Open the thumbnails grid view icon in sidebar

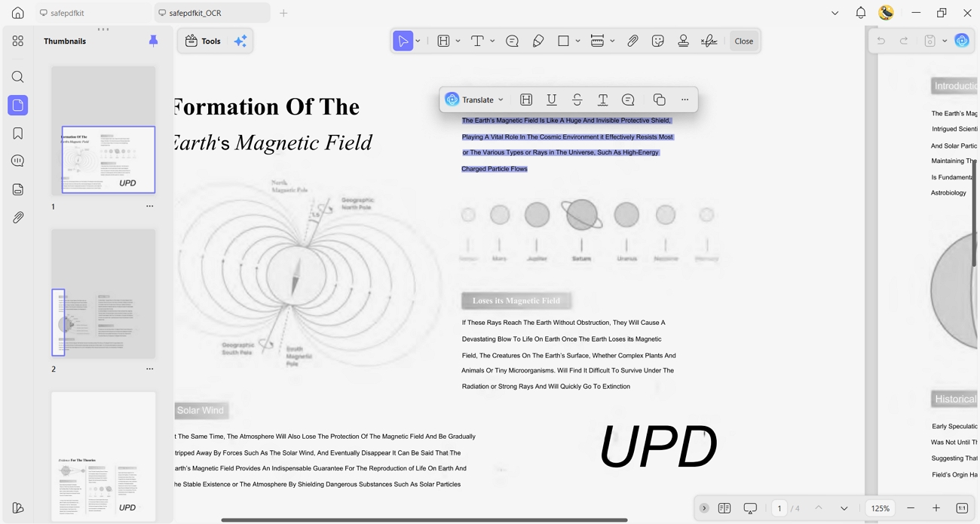click(x=18, y=41)
